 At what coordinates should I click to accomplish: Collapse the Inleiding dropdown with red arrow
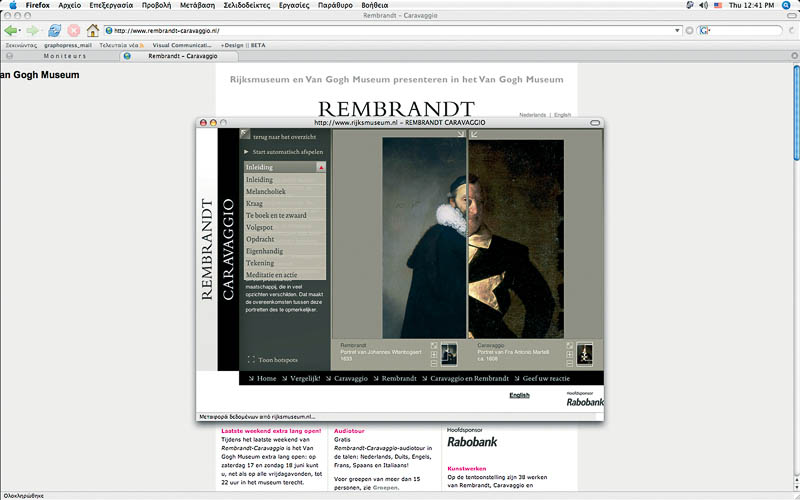(321, 167)
